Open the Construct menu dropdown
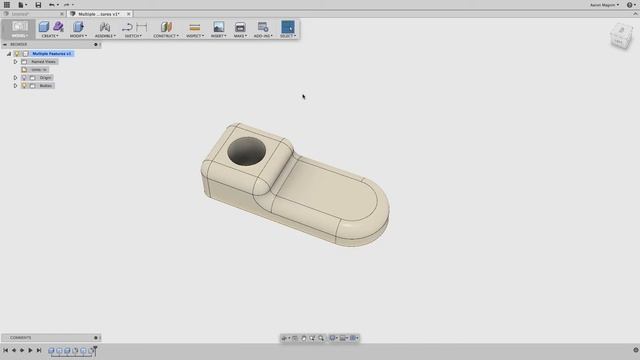The width and height of the screenshot is (640, 360). point(166,36)
